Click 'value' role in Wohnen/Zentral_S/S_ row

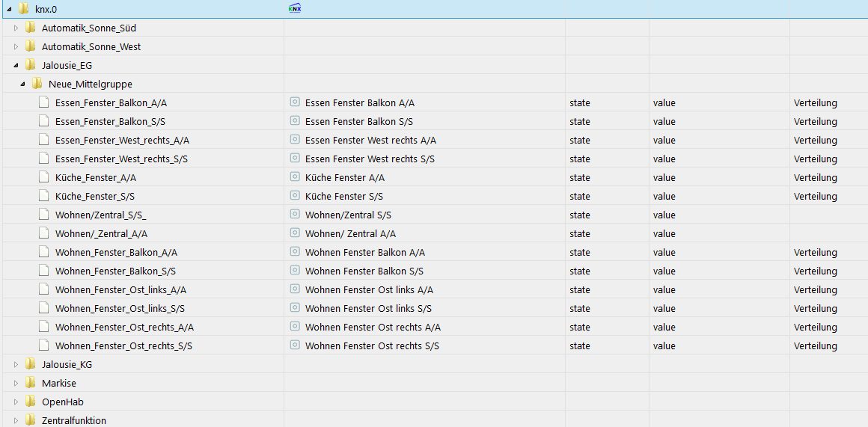pos(664,215)
